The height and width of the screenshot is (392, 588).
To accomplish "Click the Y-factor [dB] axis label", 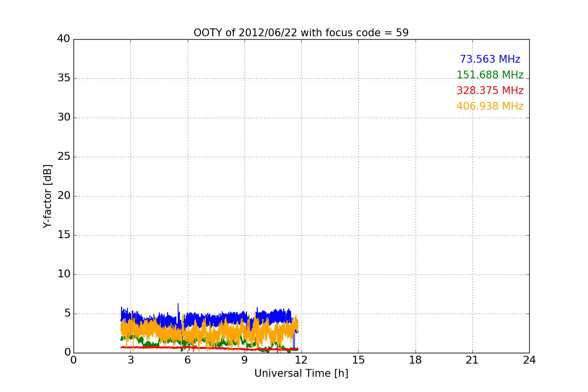I will point(48,196).
